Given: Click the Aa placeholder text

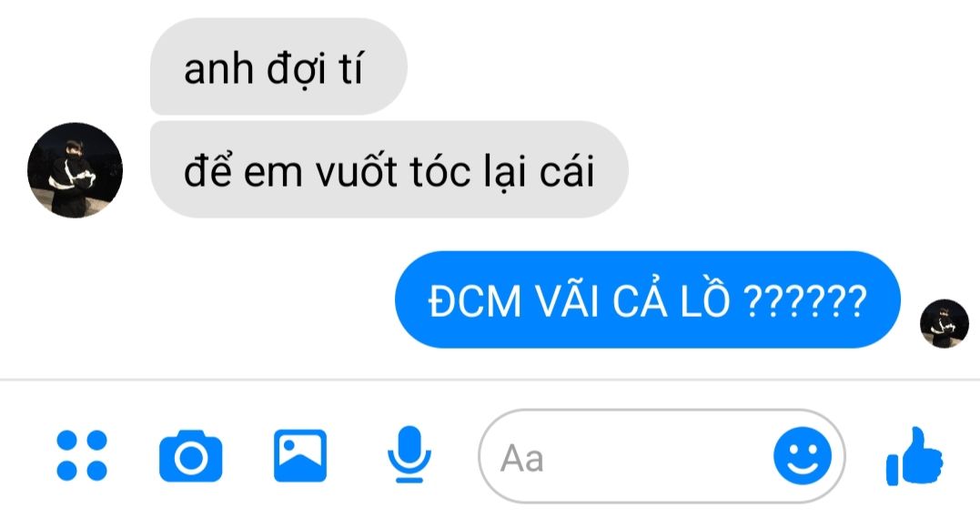Looking at the screenshot, I should click(x=522, y=458).
